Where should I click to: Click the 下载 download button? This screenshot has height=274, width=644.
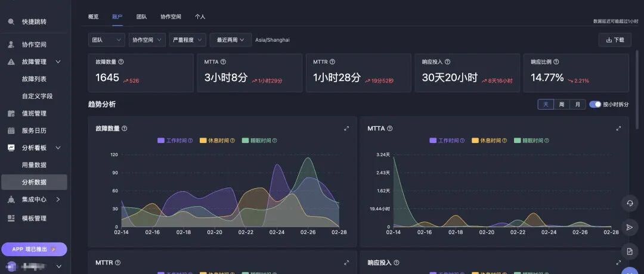click(615, 40)
